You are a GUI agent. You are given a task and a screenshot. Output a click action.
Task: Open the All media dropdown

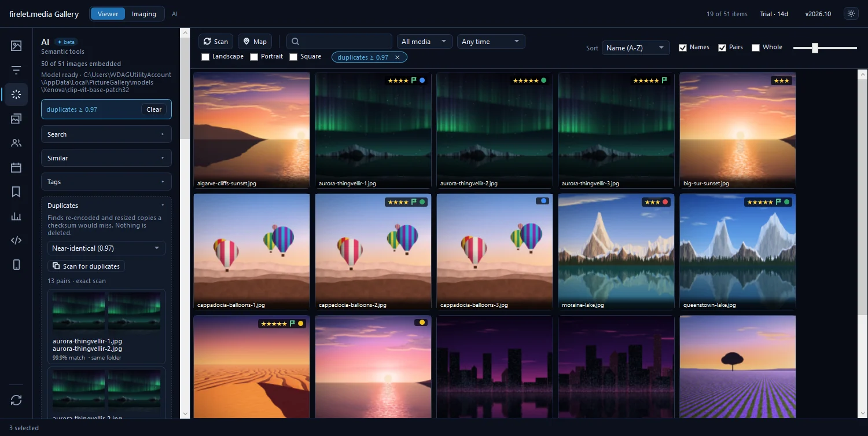[425, 42]
